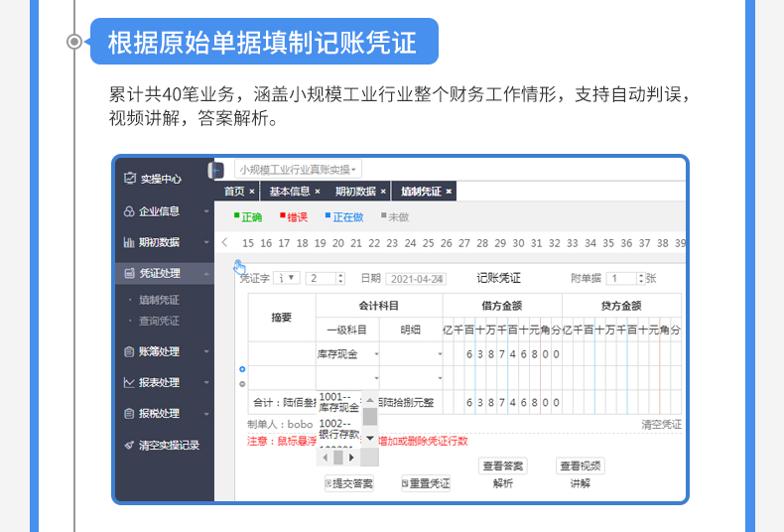The height and width of the screenshot is (532, 784).
Task: Click the 查看视频 button
Action: [x=581, y=465]
